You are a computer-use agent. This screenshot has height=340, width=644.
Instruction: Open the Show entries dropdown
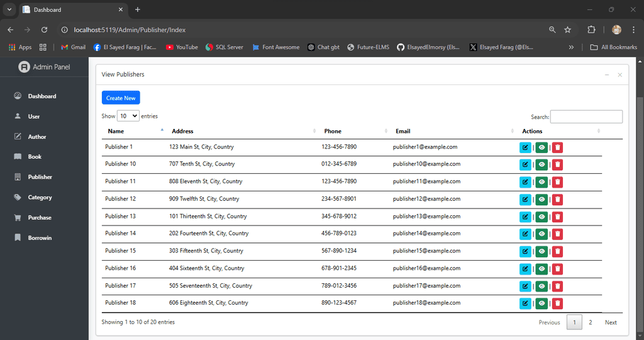128,116
